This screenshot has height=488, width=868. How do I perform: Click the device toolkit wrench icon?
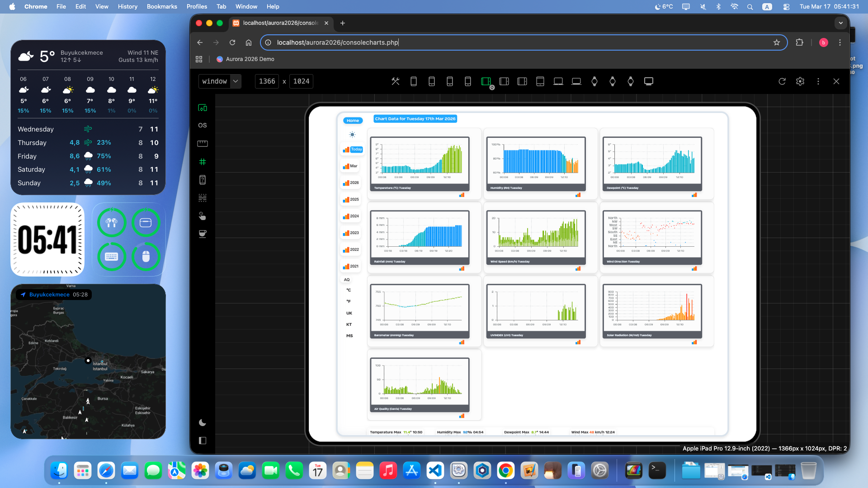395,81
